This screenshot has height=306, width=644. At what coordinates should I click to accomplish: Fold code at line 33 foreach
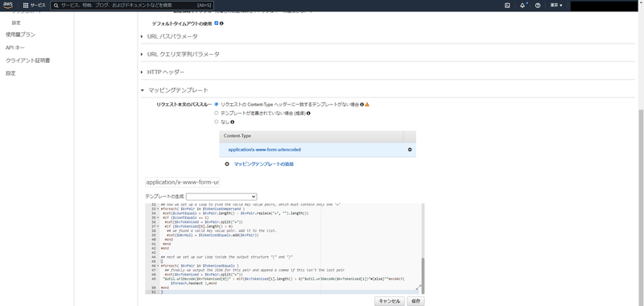coord(159,209)
